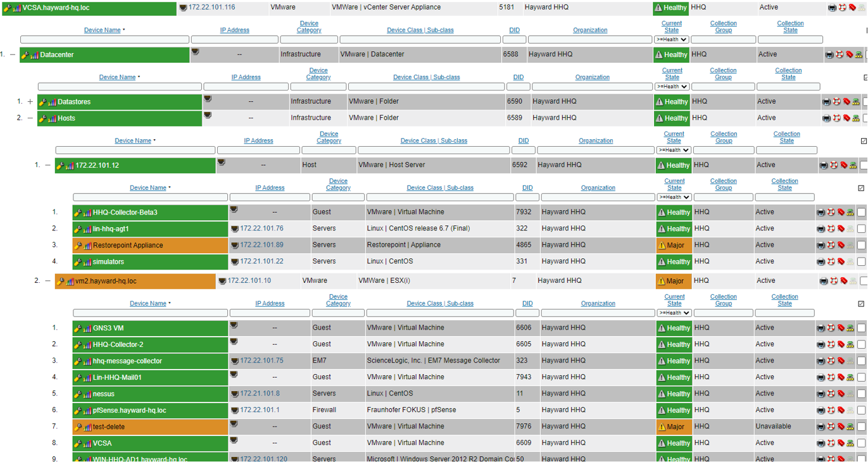
Task: Expand the Datastores folder with the plus sign
Action: [x=30, y=101]
